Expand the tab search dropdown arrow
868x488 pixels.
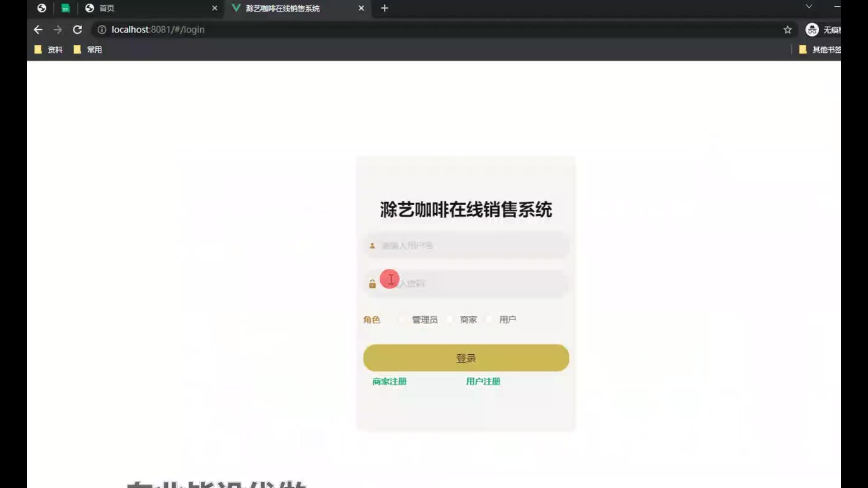tap(809, 6)
